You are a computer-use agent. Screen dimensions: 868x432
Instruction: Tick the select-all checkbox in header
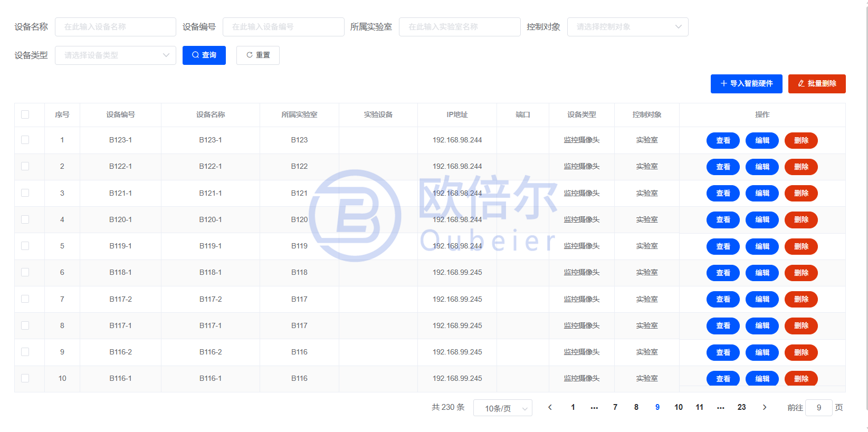[25, 114]
